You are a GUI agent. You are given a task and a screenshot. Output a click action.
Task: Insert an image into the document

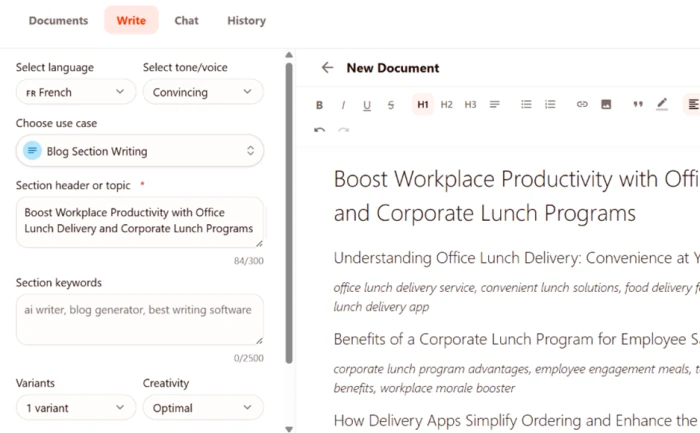(606, 104)
